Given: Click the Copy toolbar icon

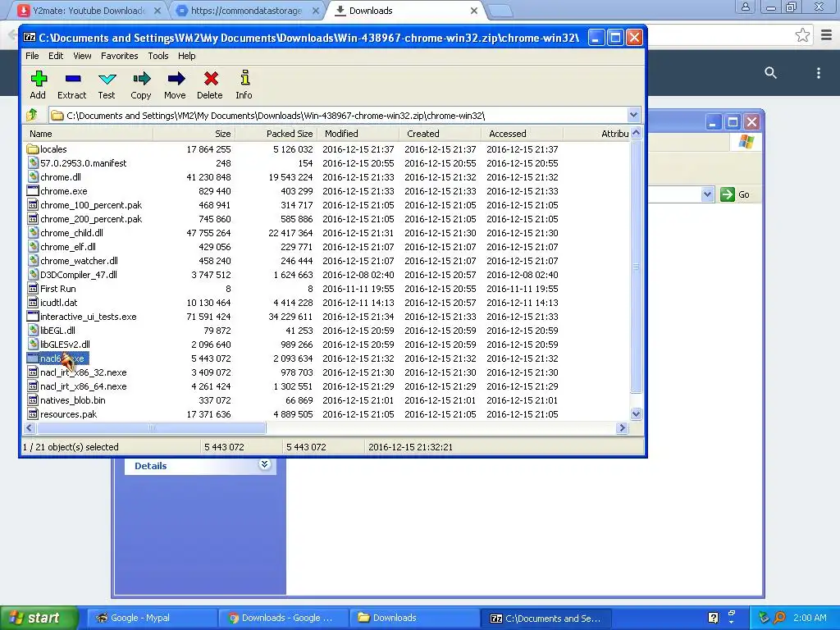Looking at the screenshot, I should tap(141, 79).
